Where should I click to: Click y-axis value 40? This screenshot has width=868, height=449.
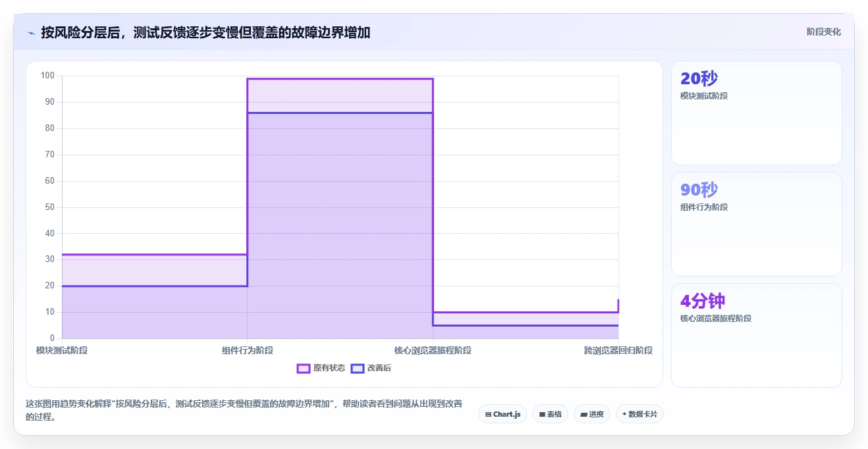point(50,233)
